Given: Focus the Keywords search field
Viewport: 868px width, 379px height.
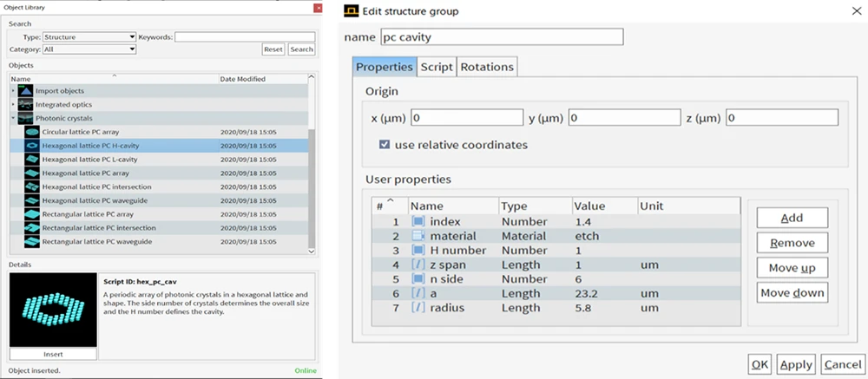Looking at the screenshot, I should (245, 37).
